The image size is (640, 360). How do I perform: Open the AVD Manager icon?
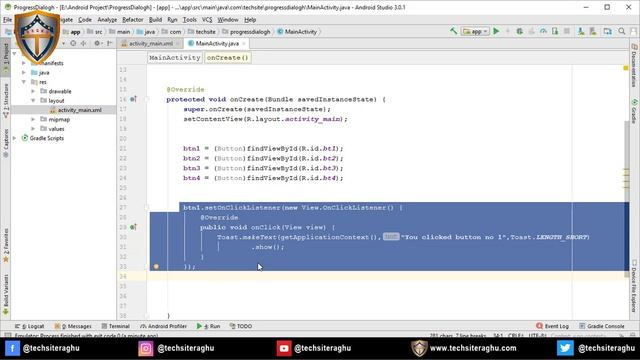click(x=581, y=31)
